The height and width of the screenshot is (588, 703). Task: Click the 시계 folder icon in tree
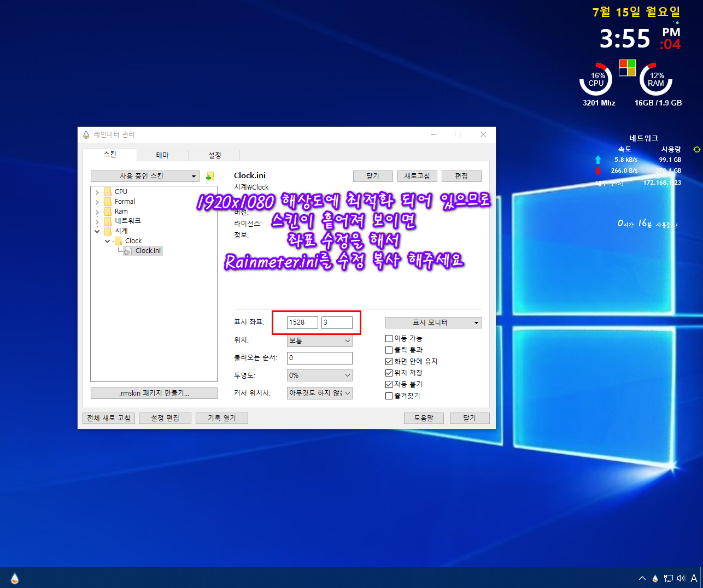pos(108,231)
